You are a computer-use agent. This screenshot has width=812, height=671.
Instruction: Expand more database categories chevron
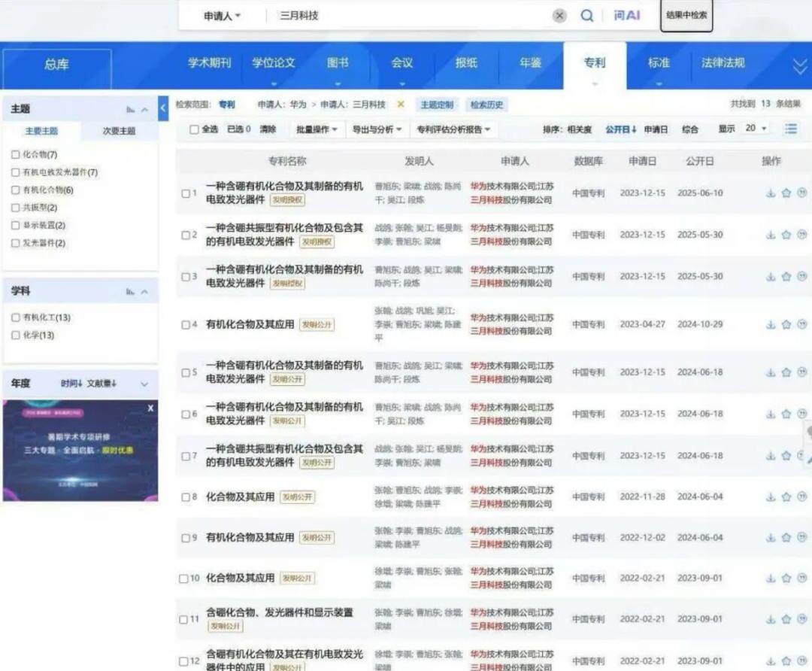(800, 65)
